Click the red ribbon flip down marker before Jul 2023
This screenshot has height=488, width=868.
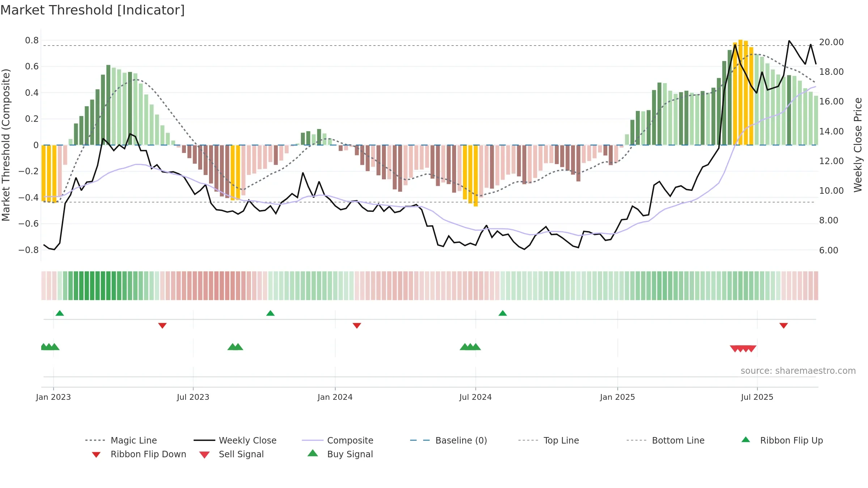pos(162,326)
